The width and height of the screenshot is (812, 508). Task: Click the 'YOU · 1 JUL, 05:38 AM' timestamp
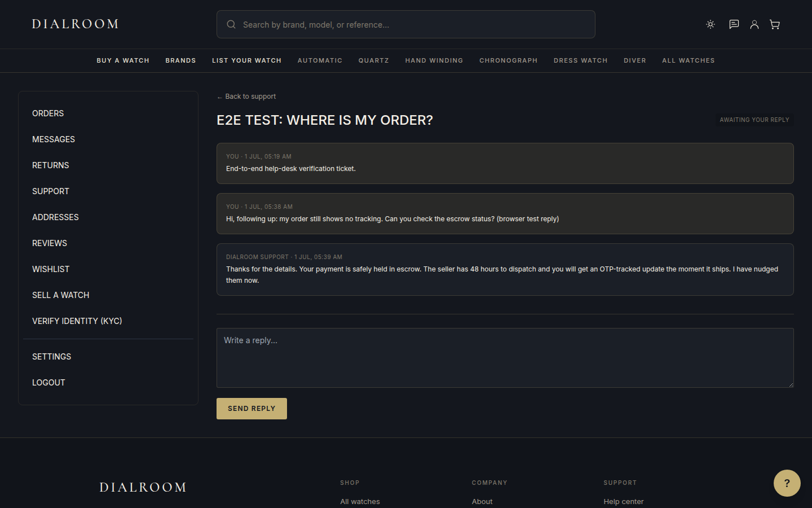[x=259, y=207]
